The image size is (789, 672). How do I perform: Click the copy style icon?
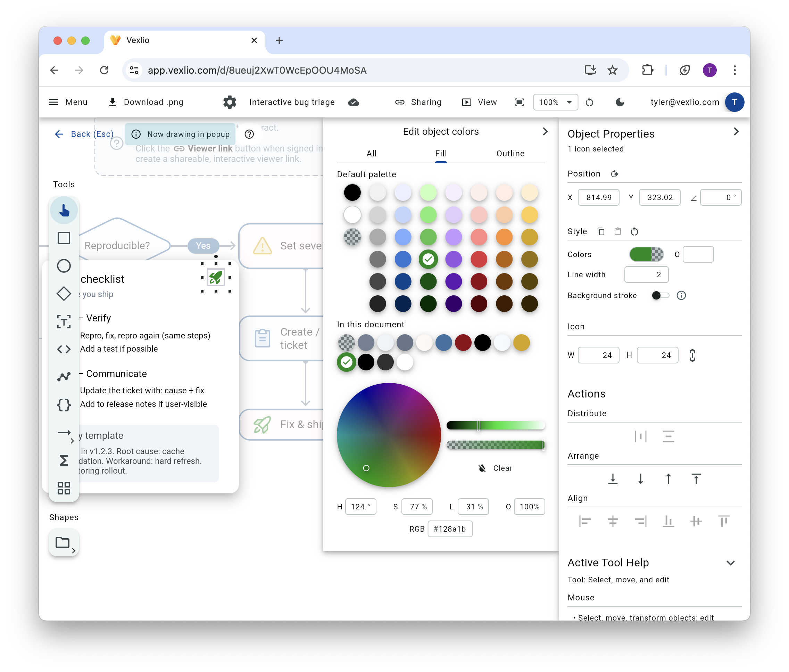point(601,231)
